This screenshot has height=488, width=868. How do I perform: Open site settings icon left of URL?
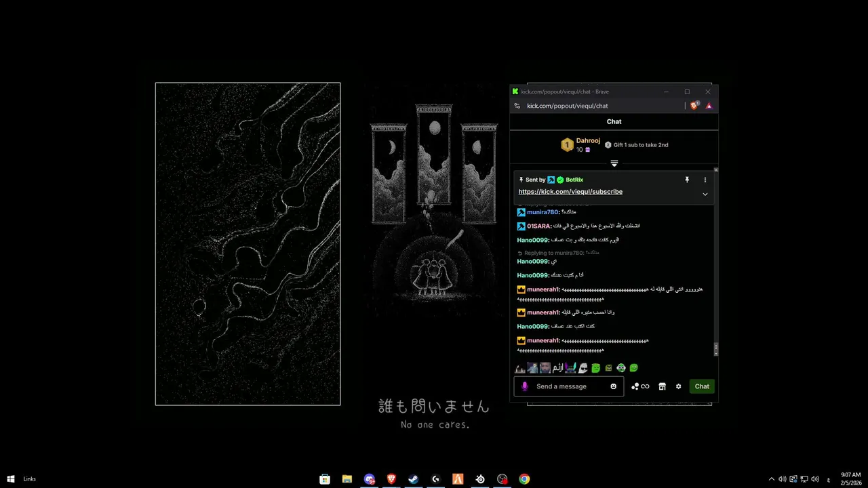517,106
